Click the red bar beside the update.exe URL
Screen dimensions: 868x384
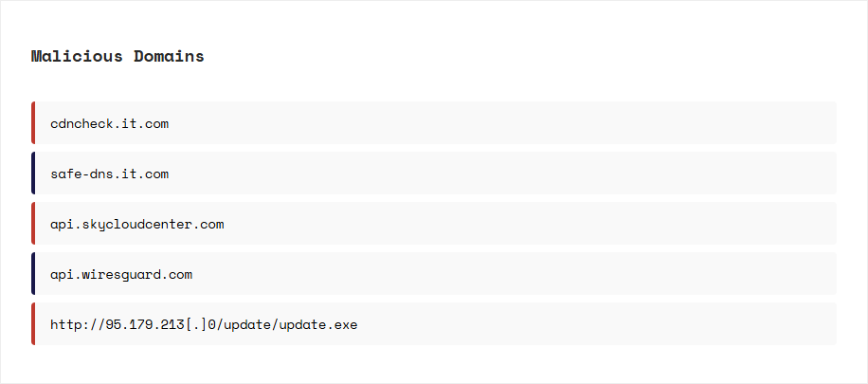pyautogui.click(x=33, y=324)
